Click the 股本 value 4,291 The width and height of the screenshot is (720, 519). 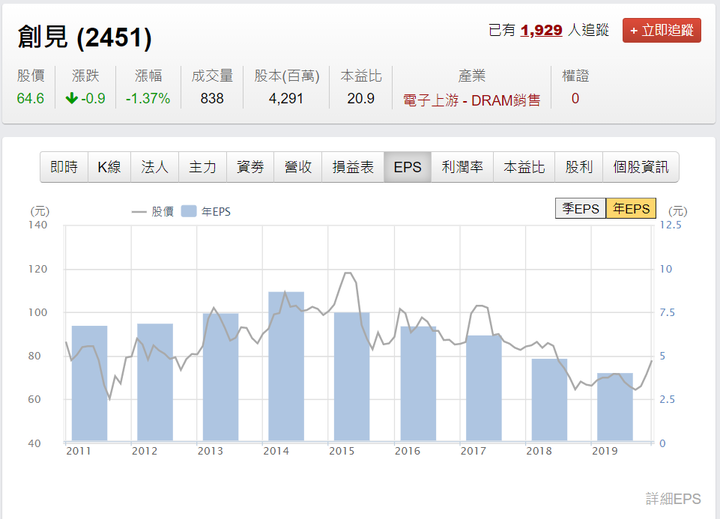[x=286, y=98]
